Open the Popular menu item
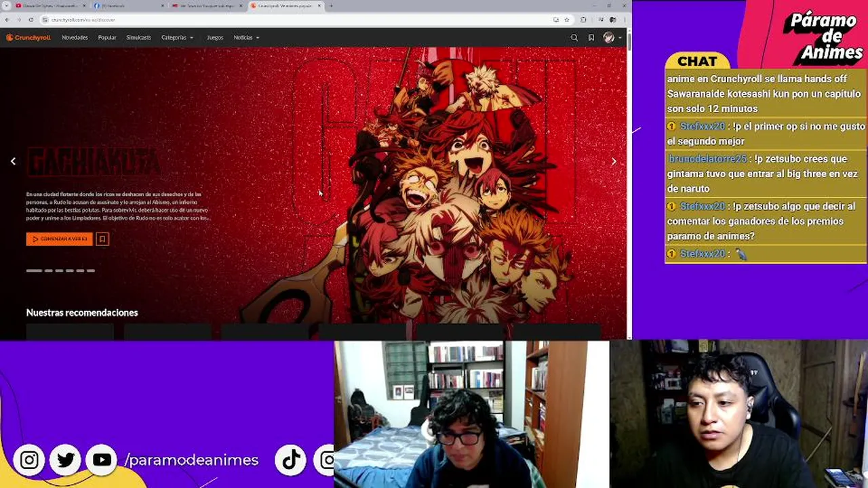Screen dimensions: 868x488 [x=107, y=38]
